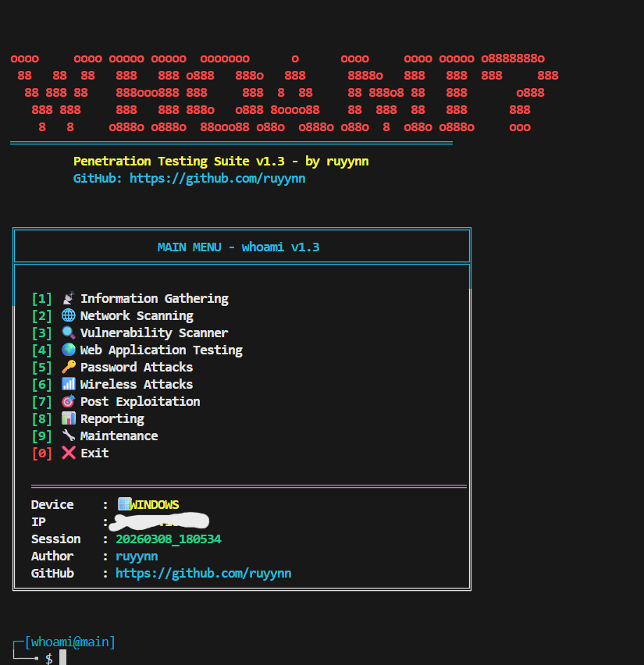Click the signal bars icon for Wireless Attacks
Screen dimensions: 644x665
tap(69, 384)
